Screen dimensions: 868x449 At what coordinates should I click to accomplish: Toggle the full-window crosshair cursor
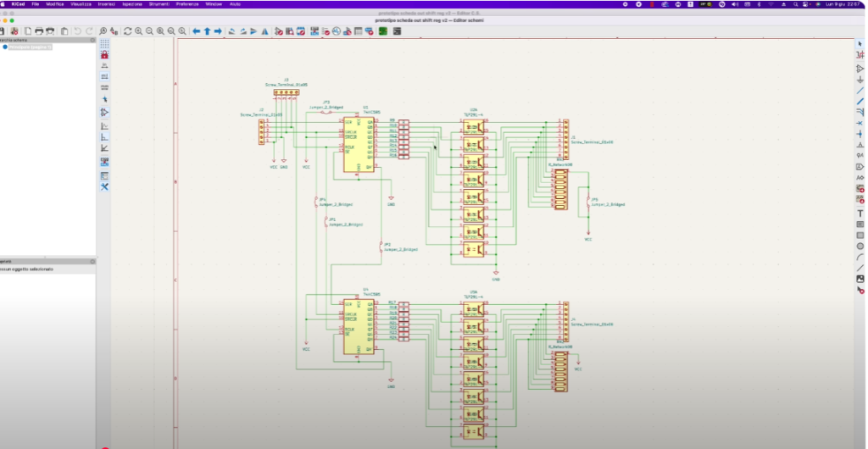104,99
